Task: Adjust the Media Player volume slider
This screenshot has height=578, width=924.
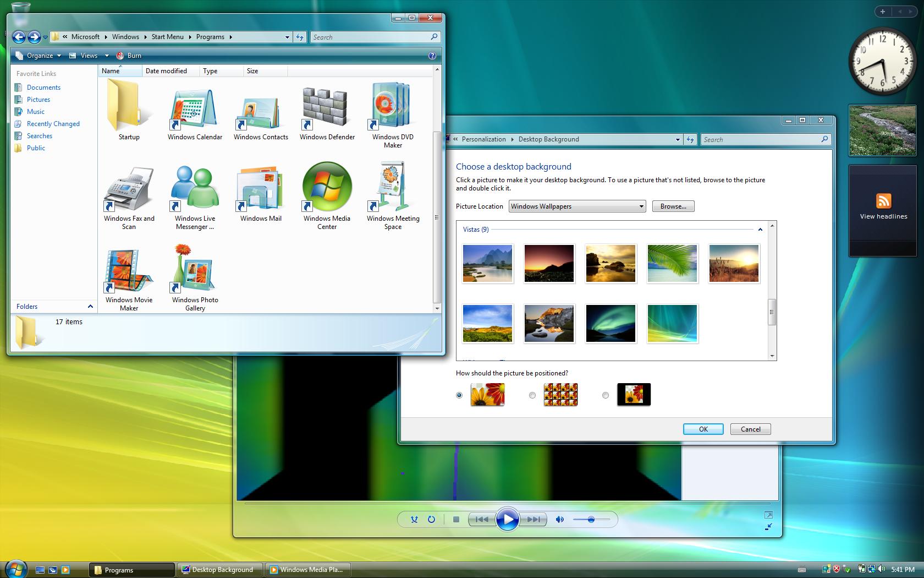Action: pyautogui.click(x=591, y=519)
